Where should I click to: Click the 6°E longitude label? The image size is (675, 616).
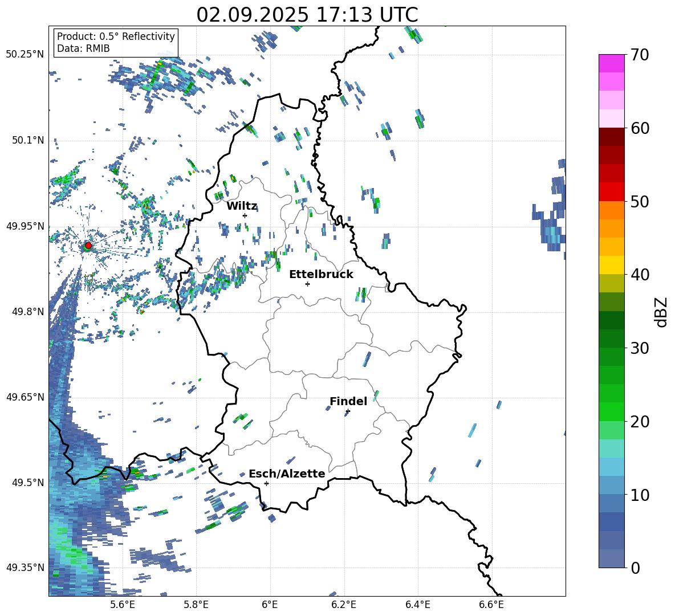[270, 605]
